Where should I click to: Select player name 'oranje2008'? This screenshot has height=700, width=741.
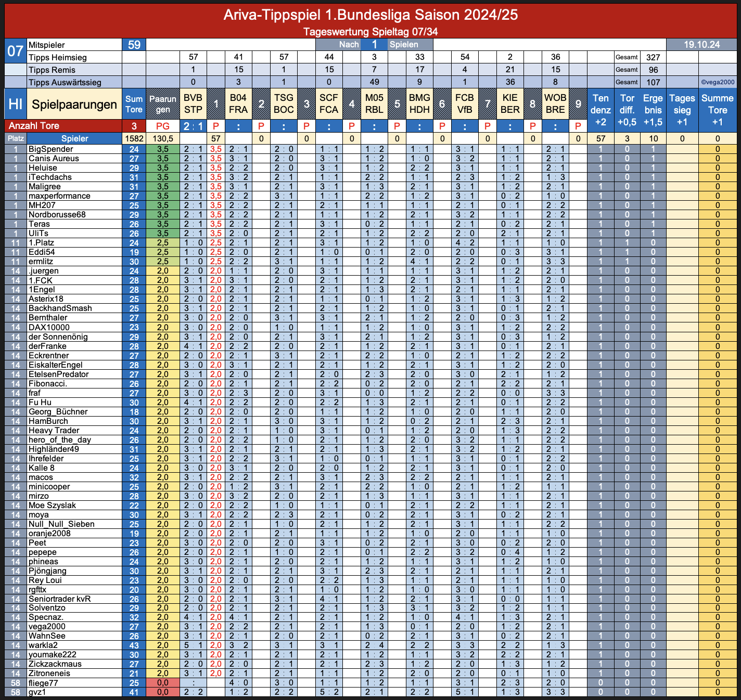tap(49, 533)
